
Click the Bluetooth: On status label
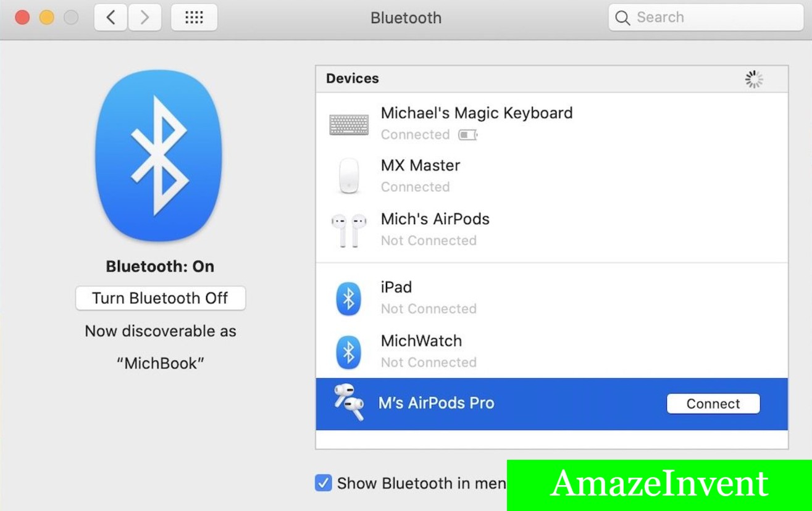160,267
